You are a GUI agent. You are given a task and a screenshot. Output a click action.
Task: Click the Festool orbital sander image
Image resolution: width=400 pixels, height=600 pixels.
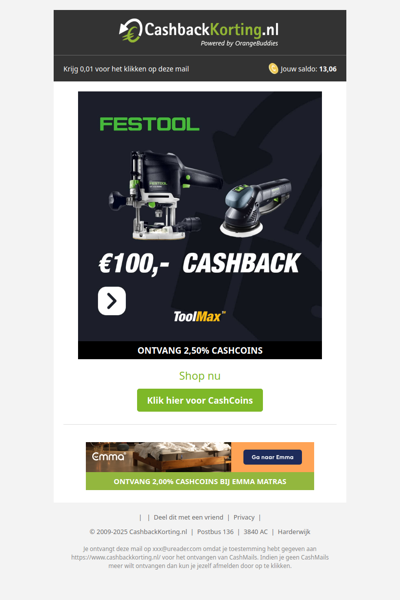[255, 206]
